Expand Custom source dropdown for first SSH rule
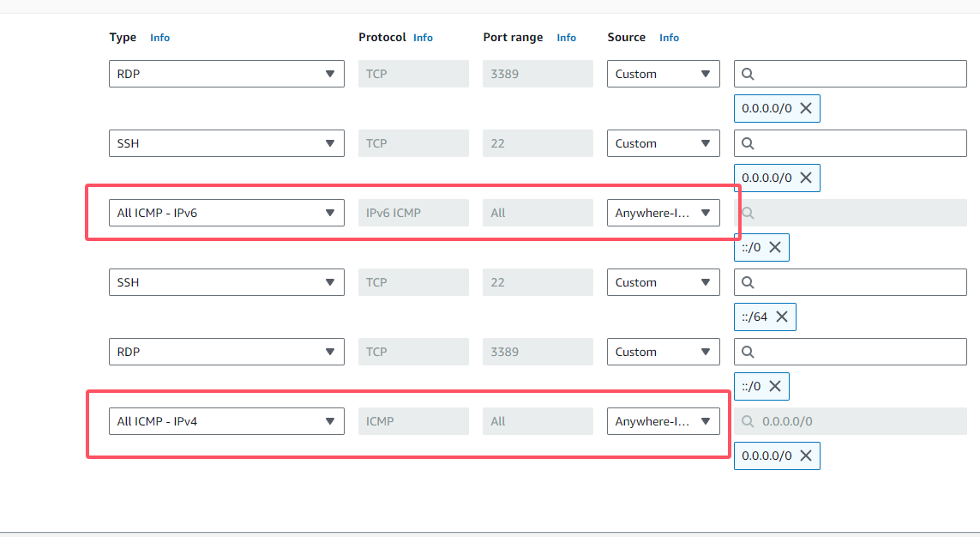 click(663, 143)
